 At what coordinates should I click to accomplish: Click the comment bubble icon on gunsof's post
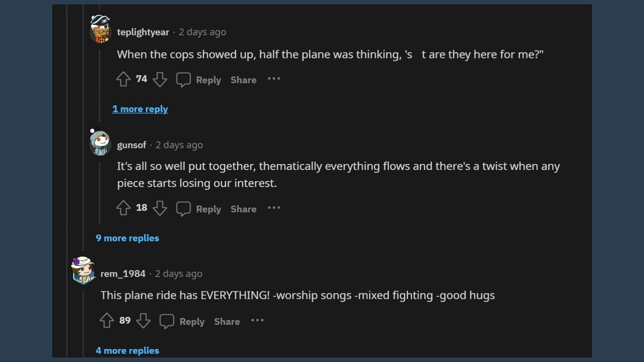(183, 208)
